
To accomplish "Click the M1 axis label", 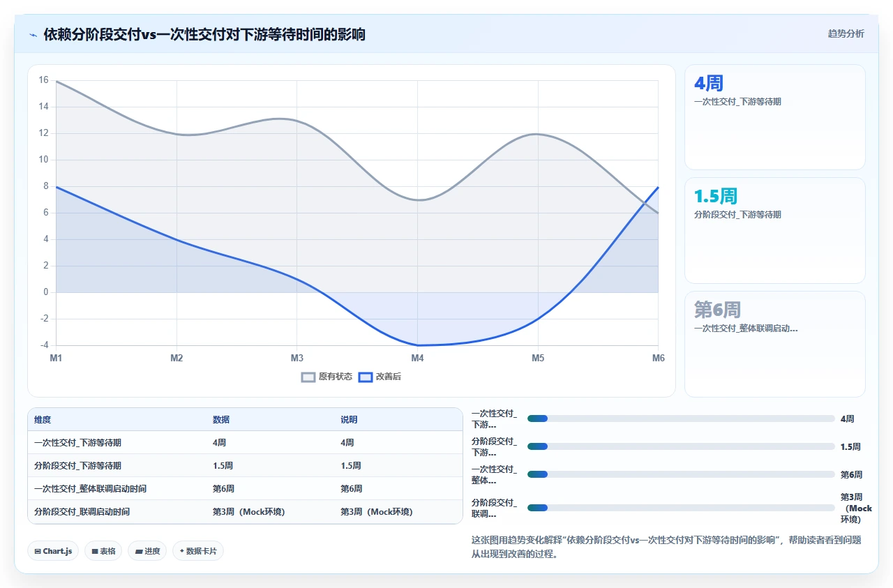I will [x=56, y=358].
